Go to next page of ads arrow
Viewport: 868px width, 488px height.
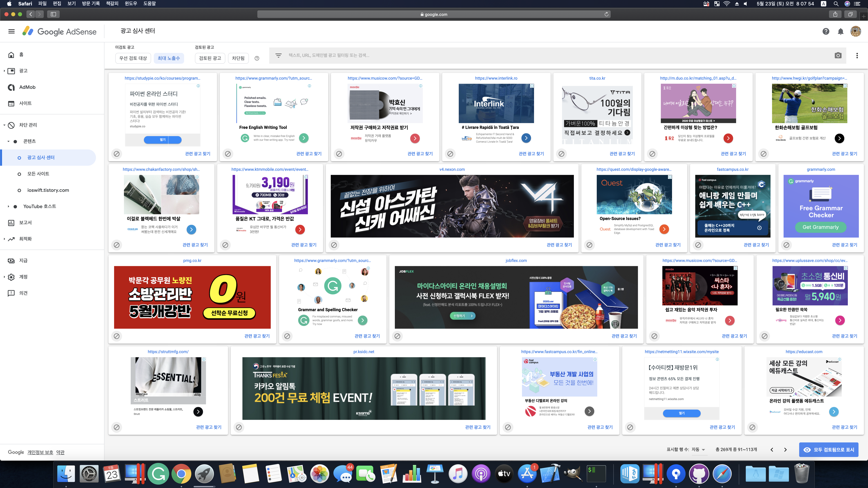(x=785, y=450)
